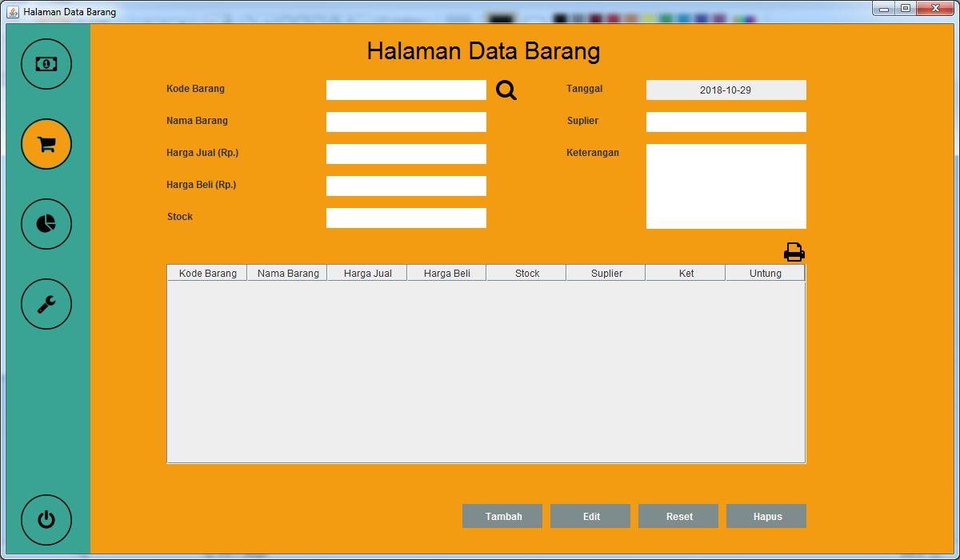
Task: Click the Nama Barang input field
Action: point(406,122)
